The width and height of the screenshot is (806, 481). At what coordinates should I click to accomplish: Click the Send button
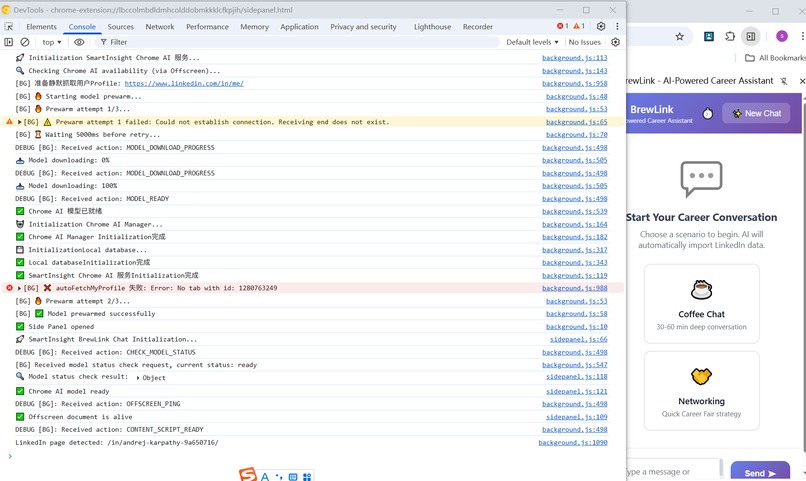760,473
